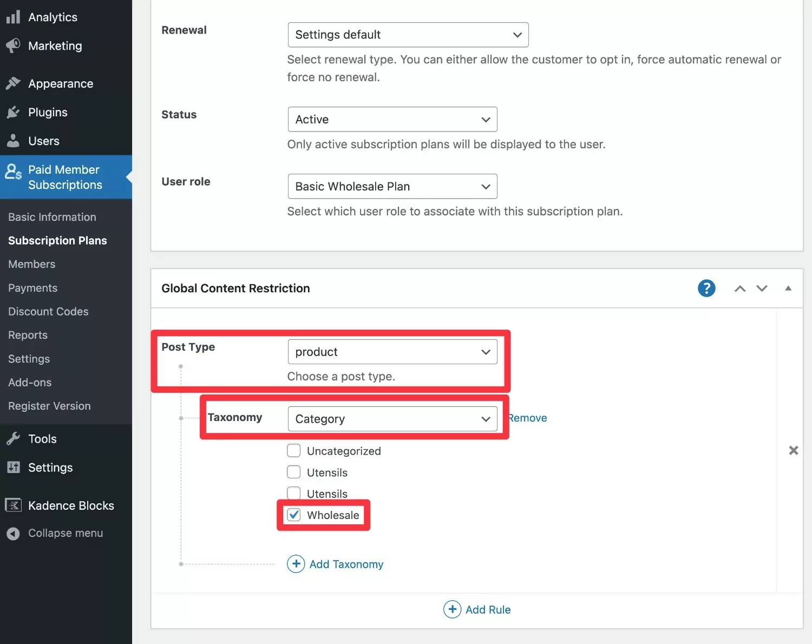Click the plus icon beside Add Taxonomy

point(296,564)
